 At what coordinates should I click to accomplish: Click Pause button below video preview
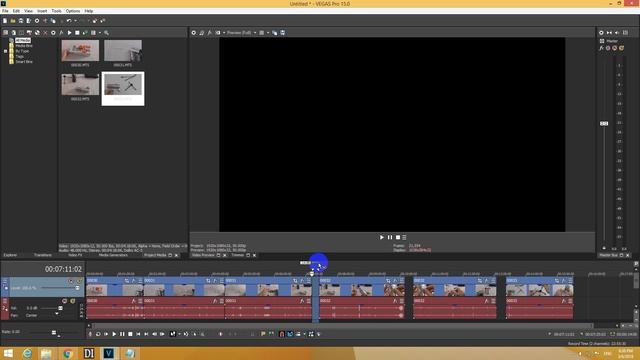coord(390,237)
